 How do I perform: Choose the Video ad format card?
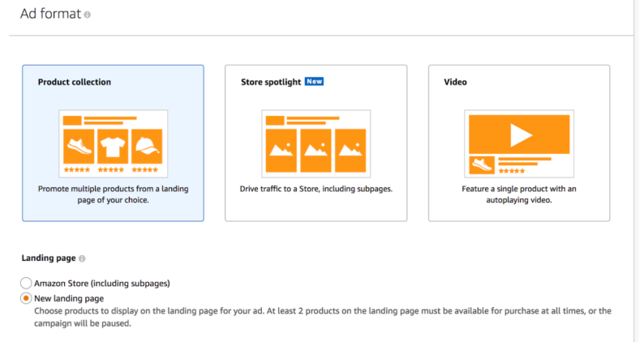[519, 143]
